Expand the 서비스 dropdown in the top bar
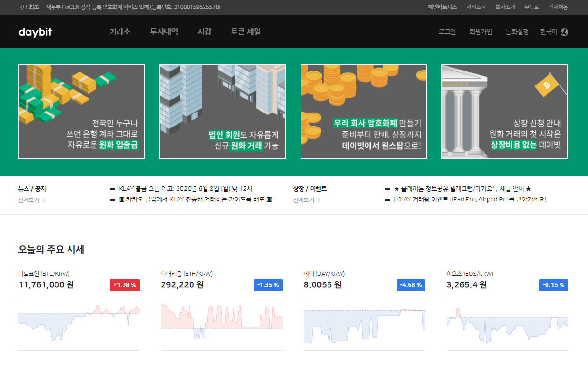The width and height of the screenshot is (588, 382). 476,7
